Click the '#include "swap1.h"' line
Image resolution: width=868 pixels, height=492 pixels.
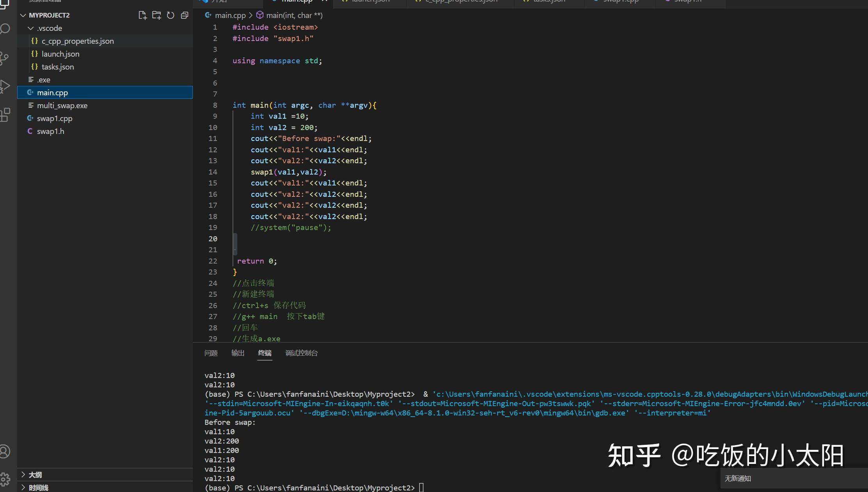[273, 38]
